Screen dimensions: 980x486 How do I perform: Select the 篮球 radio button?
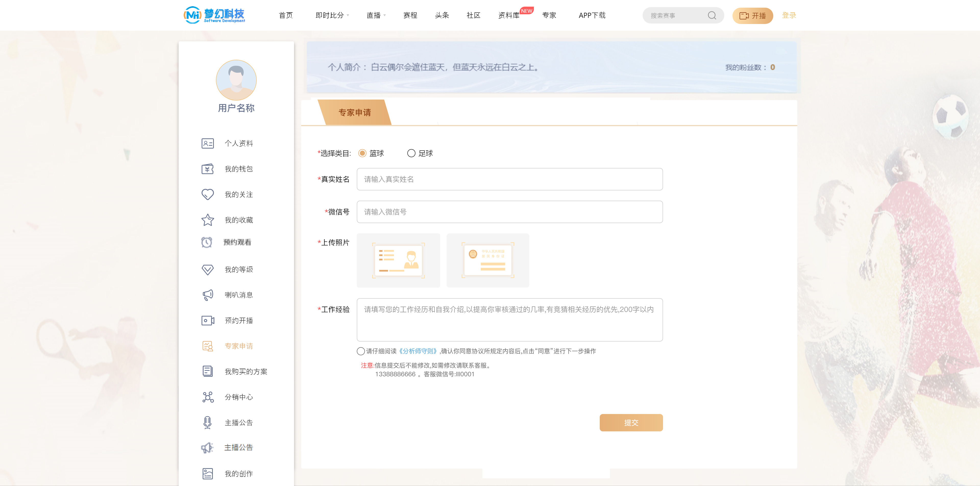pos(362,153)
